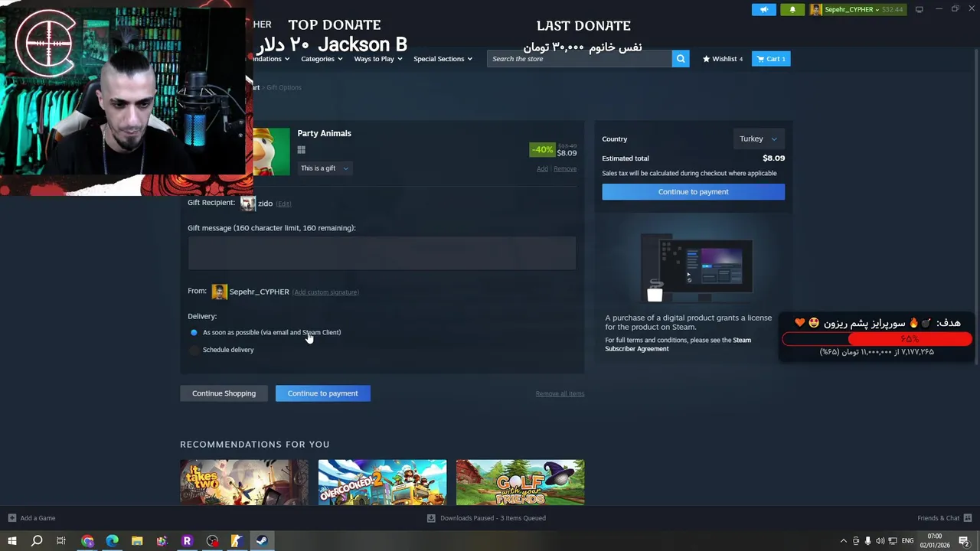The height and width of the screenshot is (551, 980).
Task: Click Continue to payment in summary panel
Action: pyautogui.click(x=693, y=192)
